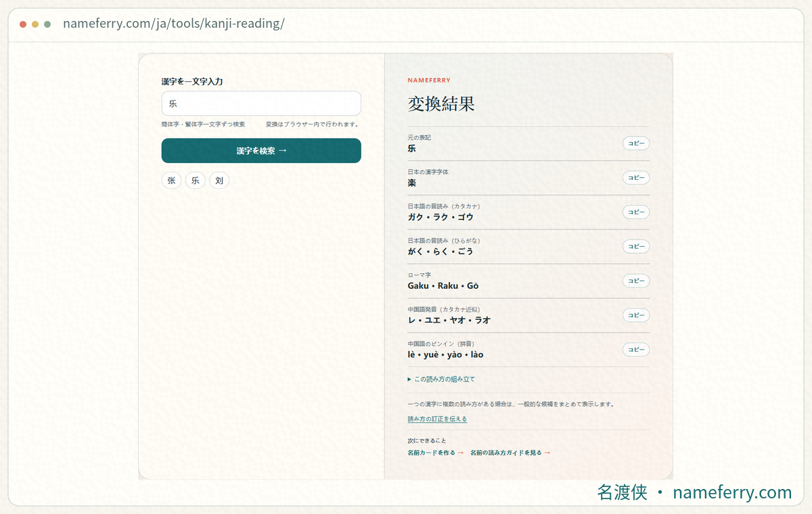Select the 乐 sample character chip

pyautogui.click(x=195, y=181)
